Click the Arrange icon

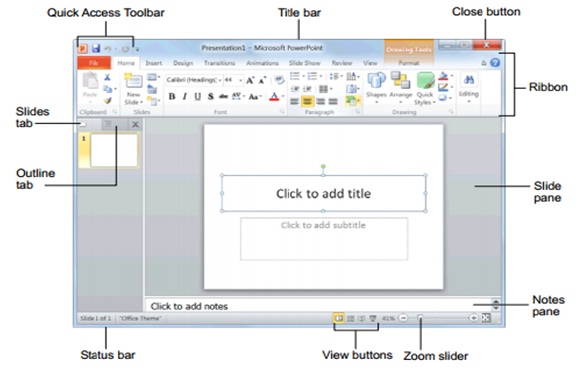click(401, 80)
